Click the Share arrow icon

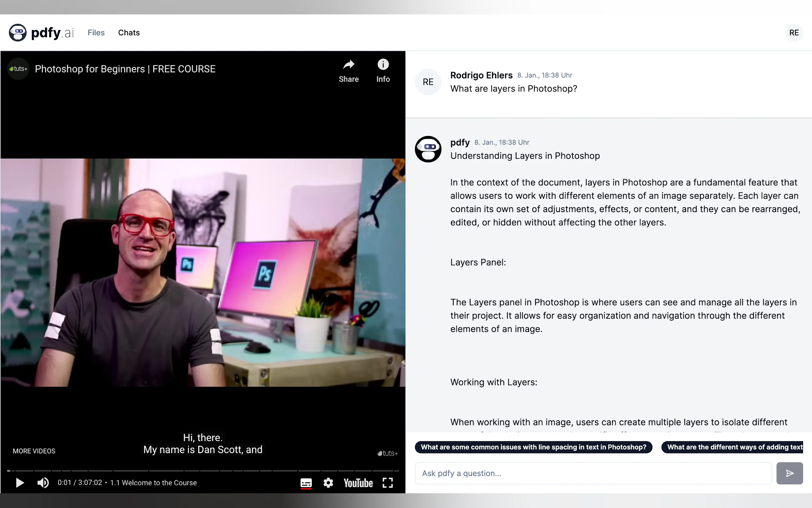coord(348,65)
